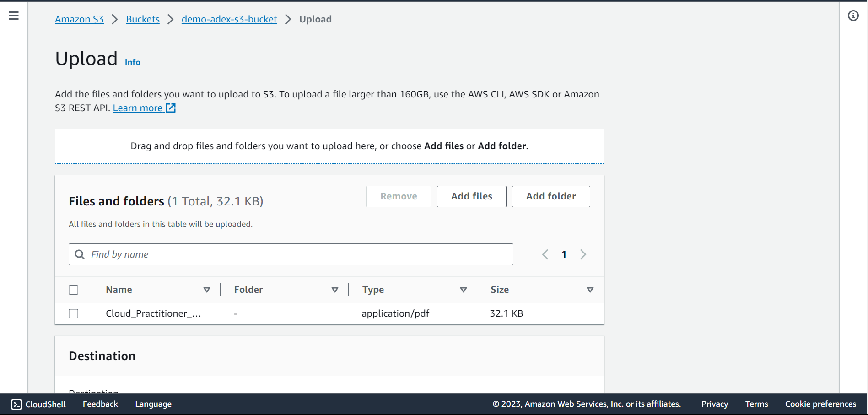The image size is (868, 415).
Task: Check the Cloud_Practitioner file row checkbox
Action: (74, 313)
